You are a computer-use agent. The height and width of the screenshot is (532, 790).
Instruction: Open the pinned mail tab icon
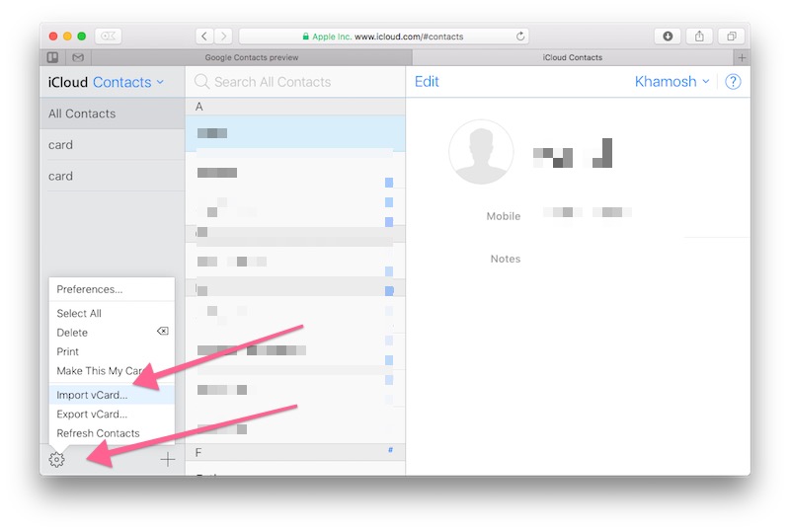click(x=77, y=57)
